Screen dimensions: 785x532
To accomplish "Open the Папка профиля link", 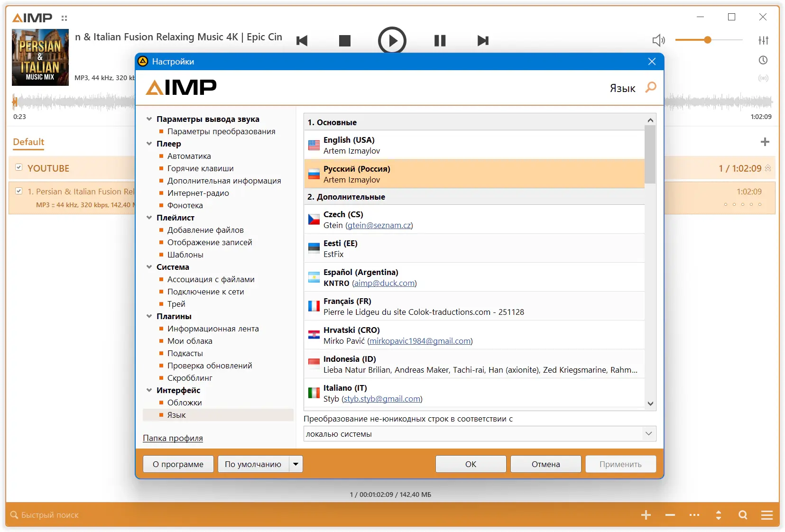I will (173, 438).
